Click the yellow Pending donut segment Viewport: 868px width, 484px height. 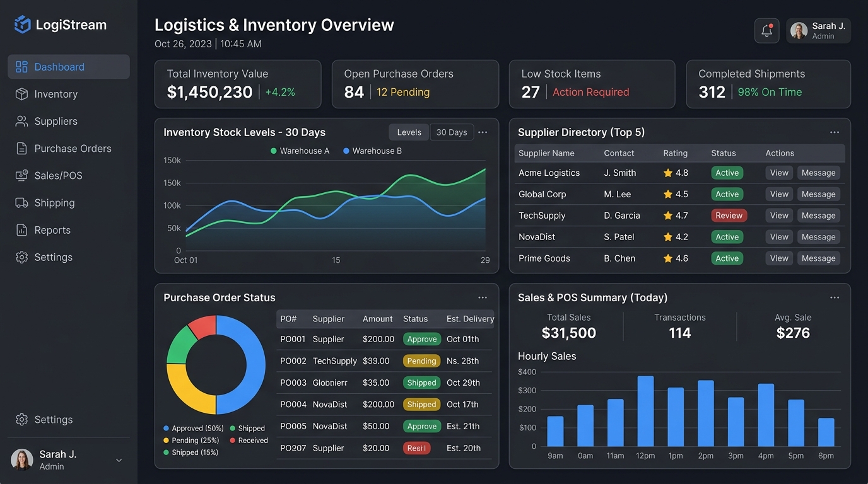pyautogui.click(x=185, y=393)
